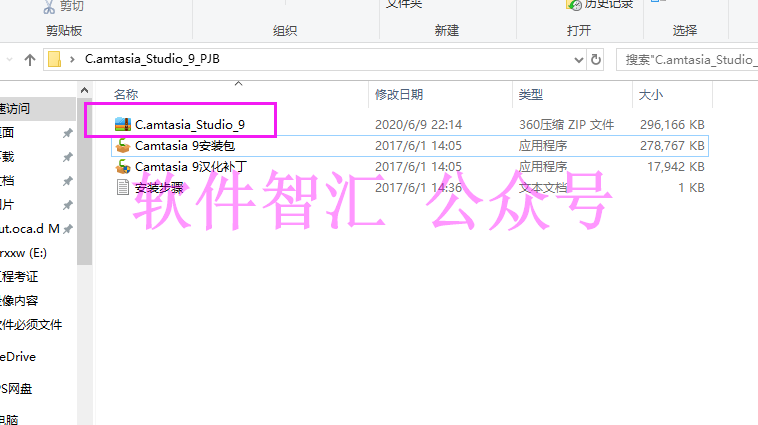Click the 应用程序 type of Camtasia 9安装包

543,146
